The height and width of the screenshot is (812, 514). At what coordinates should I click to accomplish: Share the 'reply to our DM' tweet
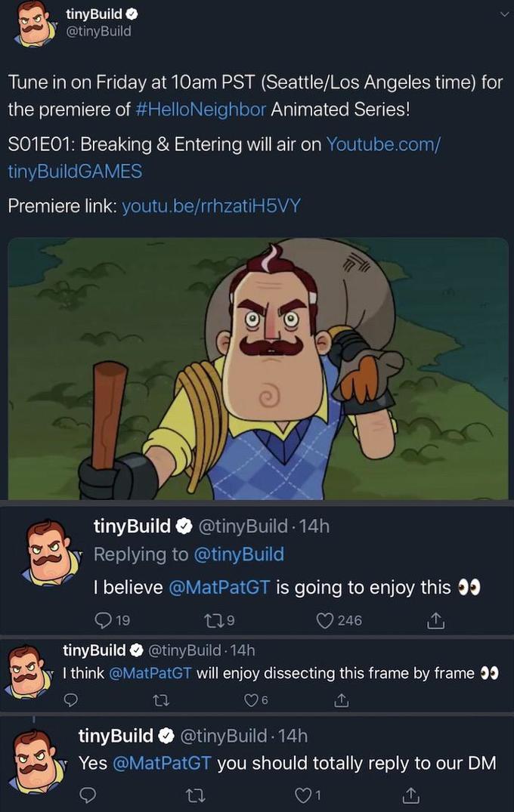tap(410, 795)
